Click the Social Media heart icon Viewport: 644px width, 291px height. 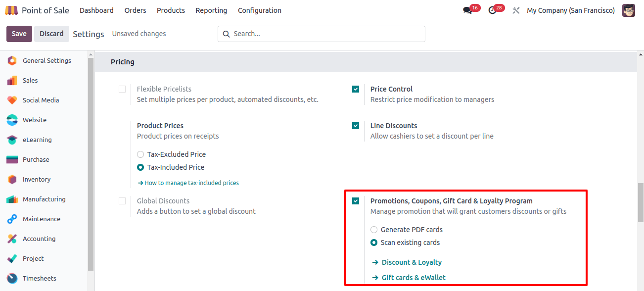click(12, 100)
